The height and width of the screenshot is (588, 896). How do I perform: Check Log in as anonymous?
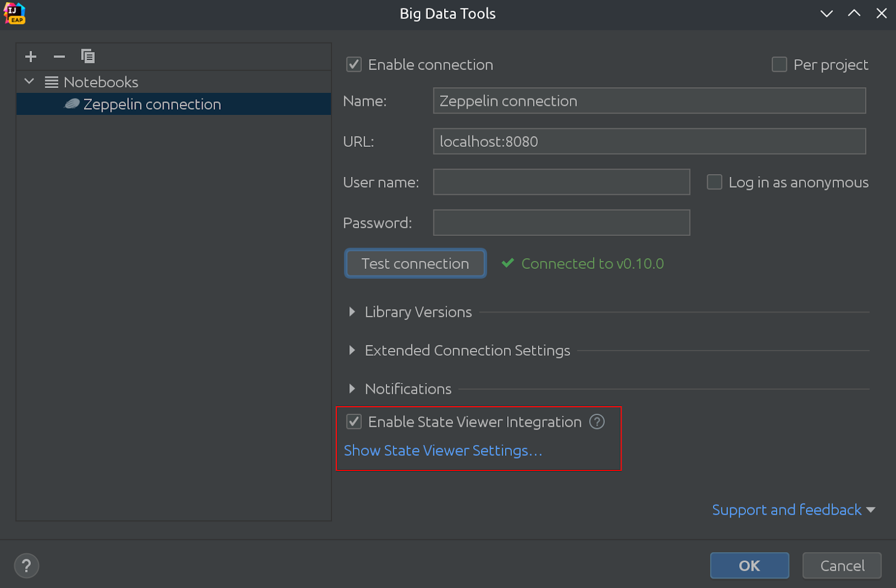(714, 183)
